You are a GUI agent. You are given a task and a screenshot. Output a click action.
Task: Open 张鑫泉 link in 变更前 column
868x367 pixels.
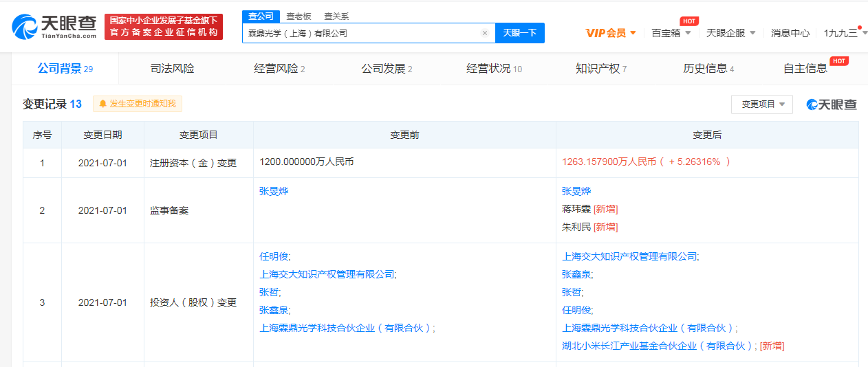pos(274,310)
